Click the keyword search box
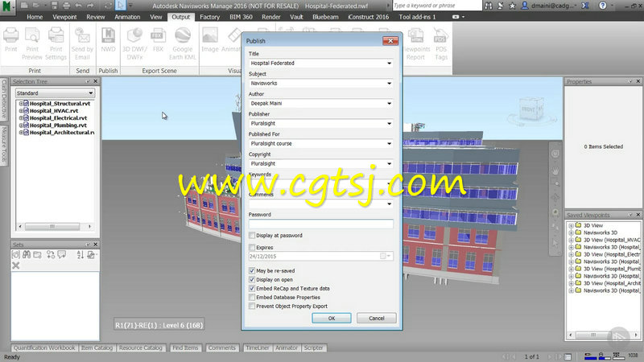 tap(437, 6)
